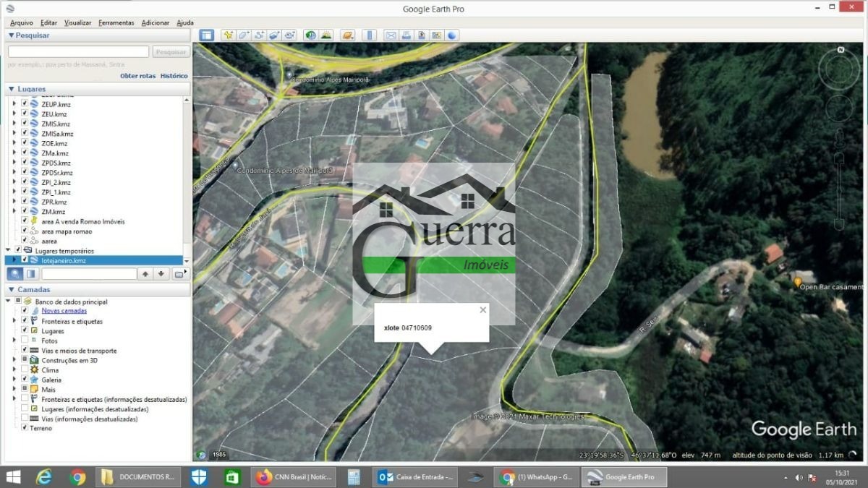
Task: Click the email envelope toolbar icon
Action: pyautogui.click(x=391, y=35)
